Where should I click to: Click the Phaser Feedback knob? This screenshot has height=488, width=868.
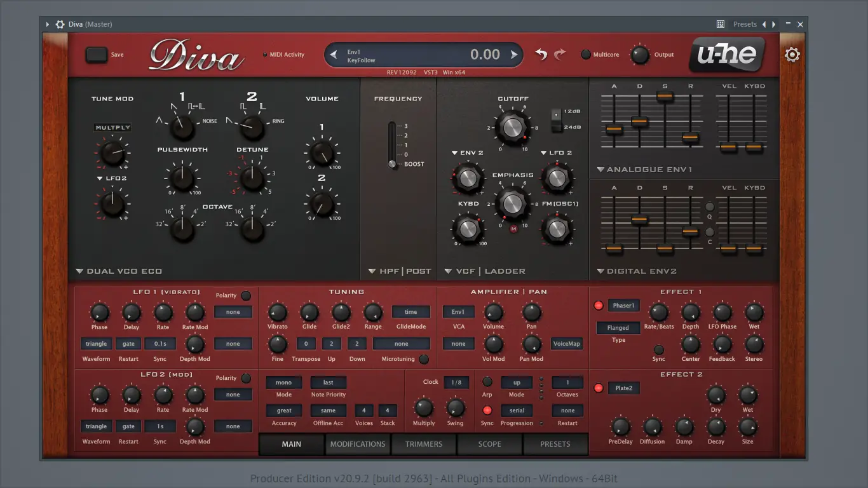pyautogui.click(x=722, y=344)
